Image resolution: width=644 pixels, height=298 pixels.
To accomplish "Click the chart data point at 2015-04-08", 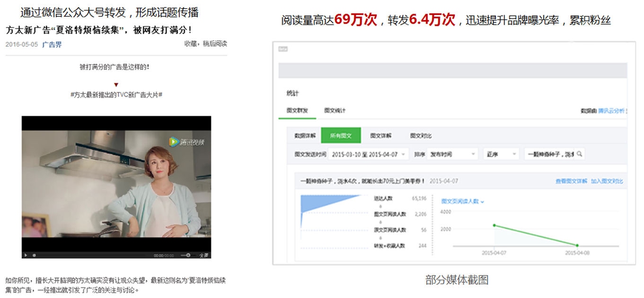I will click(577, 245).
